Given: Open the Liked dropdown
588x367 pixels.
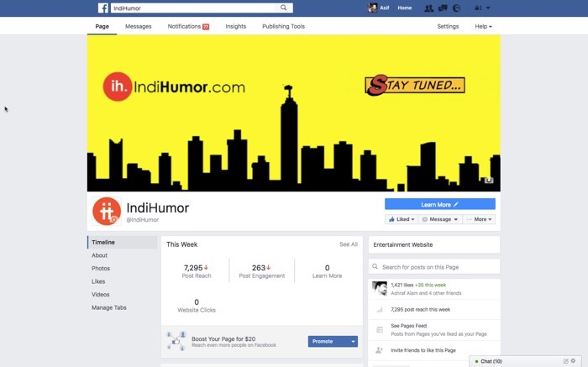Looking at the screenshot, I should (x=402, y=219).
